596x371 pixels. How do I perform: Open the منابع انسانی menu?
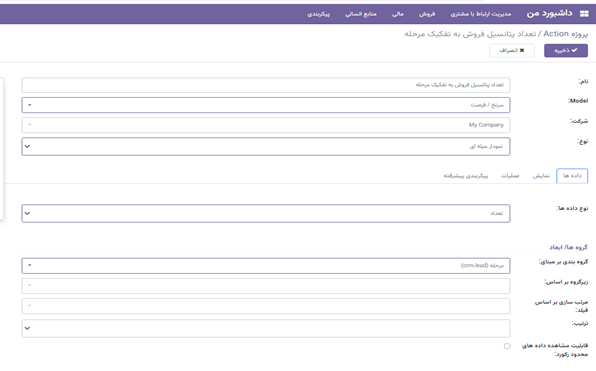(361, 14)
